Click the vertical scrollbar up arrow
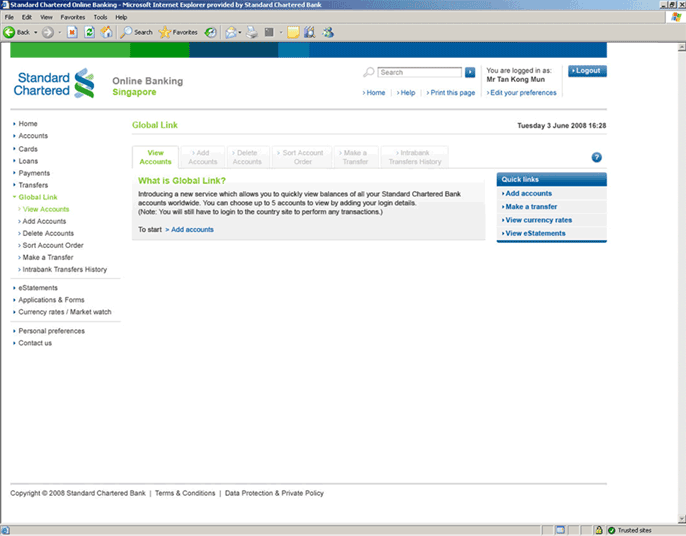 (682, 46)
